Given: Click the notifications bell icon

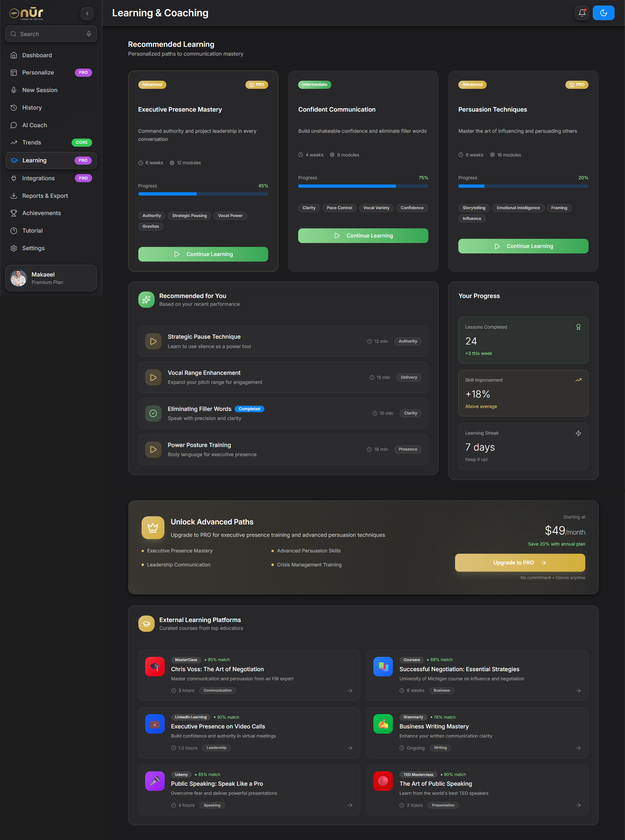Looking at the screenshot, I should 582,13.
